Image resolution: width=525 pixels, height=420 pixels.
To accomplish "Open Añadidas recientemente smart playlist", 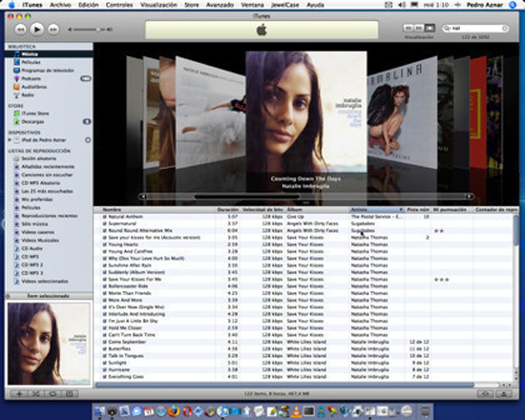I will [48, 166].
